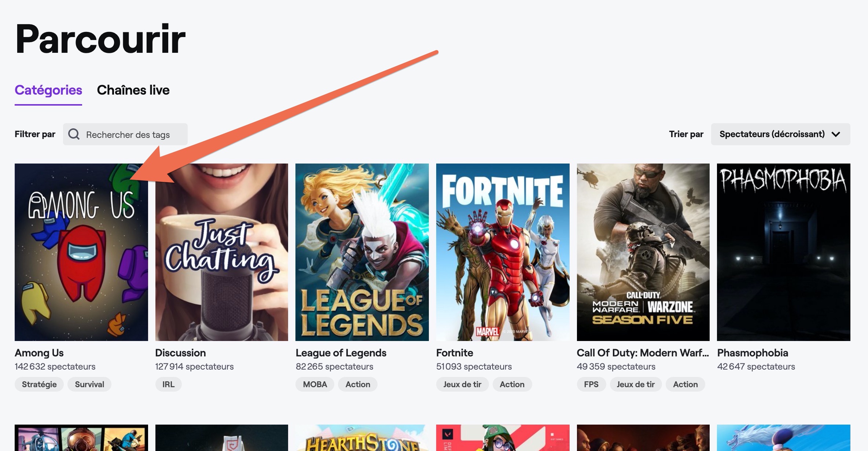This screenshot has width=868, height=451.
Task: Open the Spectateurs (décroissant) sort dropdown
Action: [x=780, y=134]
